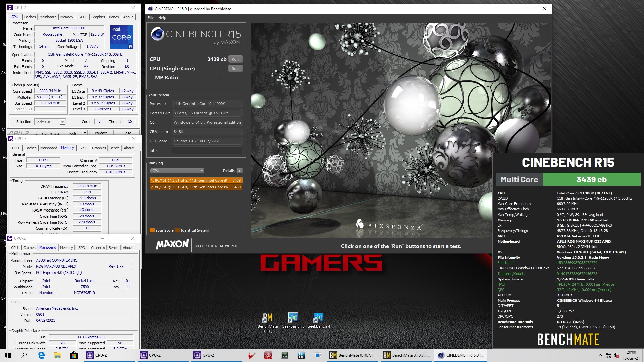Click the orange Your Score swatch

coord(152,230)
